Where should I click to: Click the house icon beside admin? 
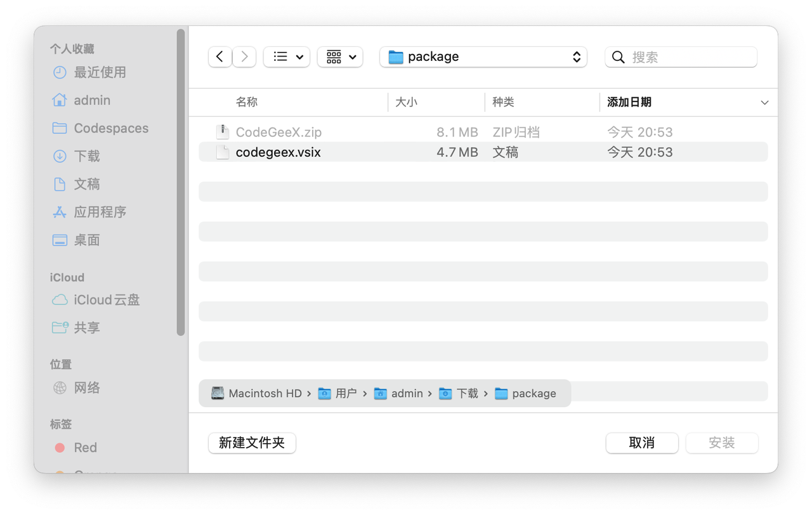(x=60, y=100)
